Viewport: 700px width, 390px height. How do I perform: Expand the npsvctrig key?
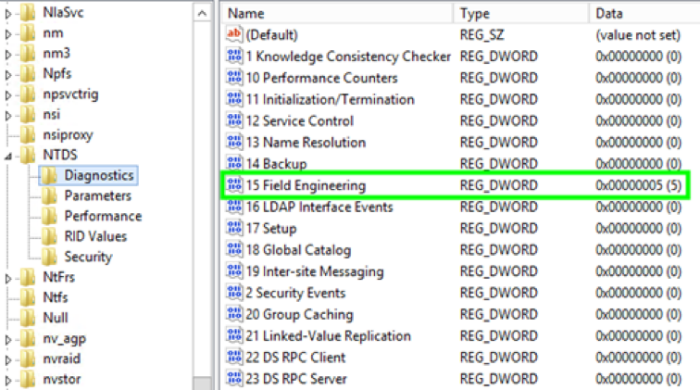click(8, 95)
